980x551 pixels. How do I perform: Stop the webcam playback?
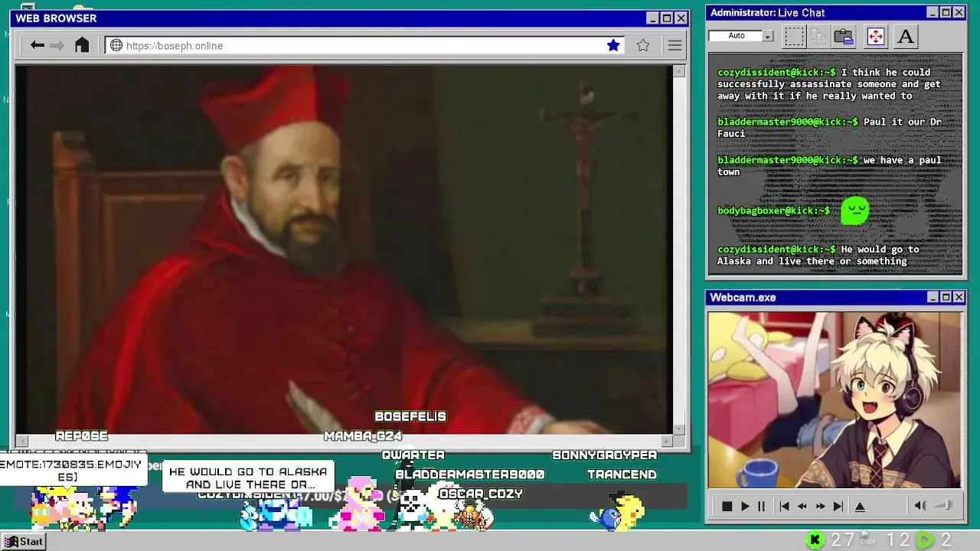coord(727,506)
